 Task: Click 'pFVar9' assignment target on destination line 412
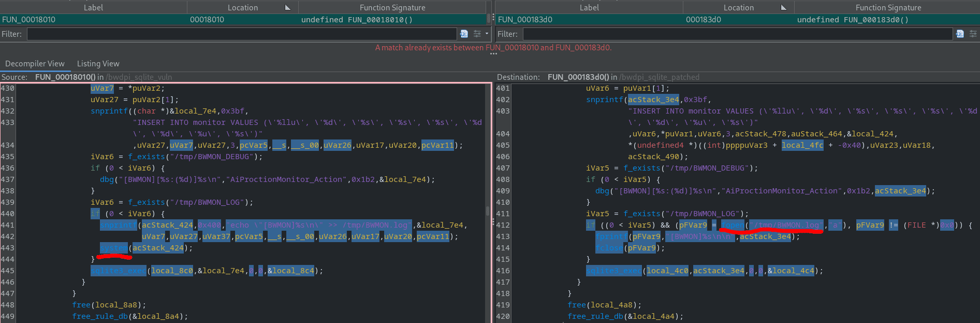click(693, 225)
